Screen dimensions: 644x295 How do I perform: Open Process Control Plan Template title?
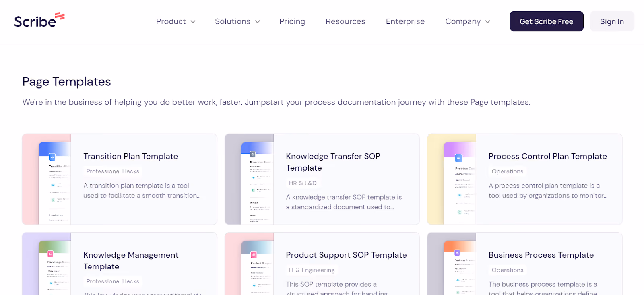pos(548,156)
